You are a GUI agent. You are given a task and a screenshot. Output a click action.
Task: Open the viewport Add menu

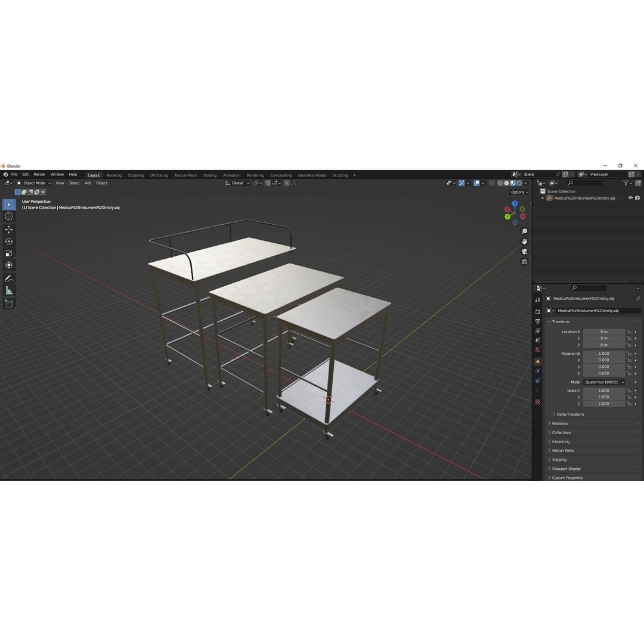tap(88, 183)
